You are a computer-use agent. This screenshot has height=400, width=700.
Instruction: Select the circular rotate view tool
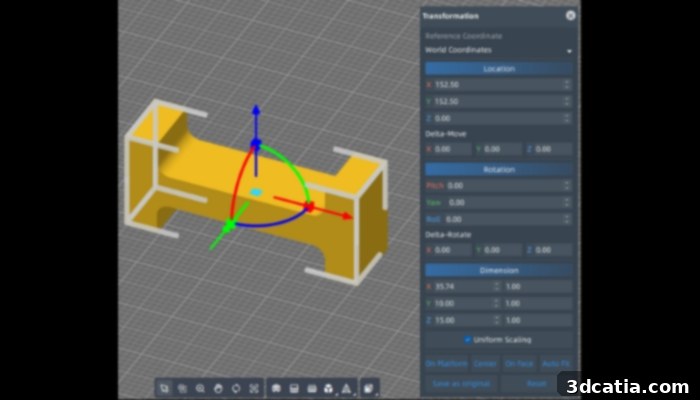[236, 388]
